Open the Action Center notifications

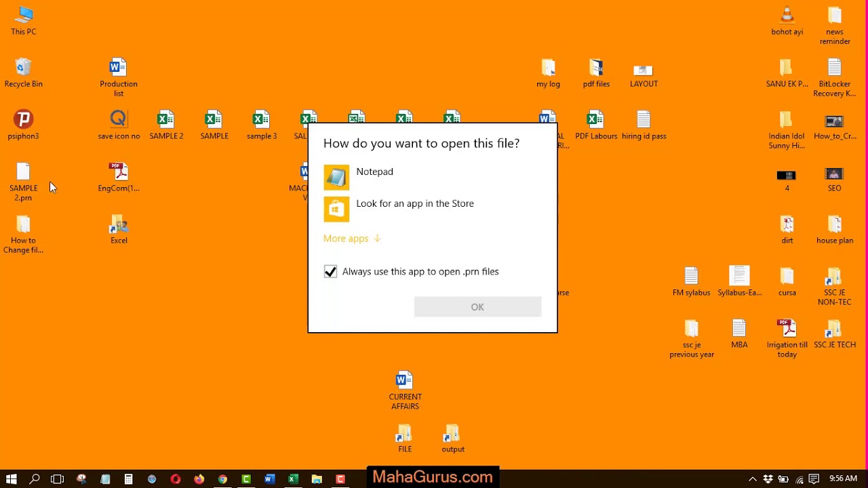point(814,479)
